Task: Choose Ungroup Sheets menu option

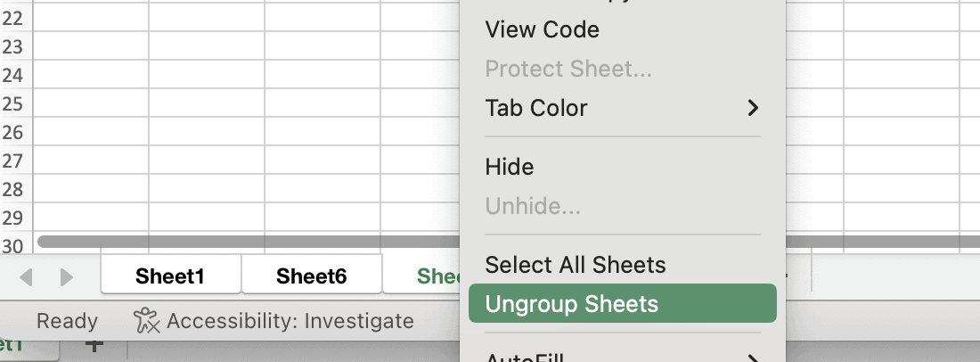Action: pos(571,304)
